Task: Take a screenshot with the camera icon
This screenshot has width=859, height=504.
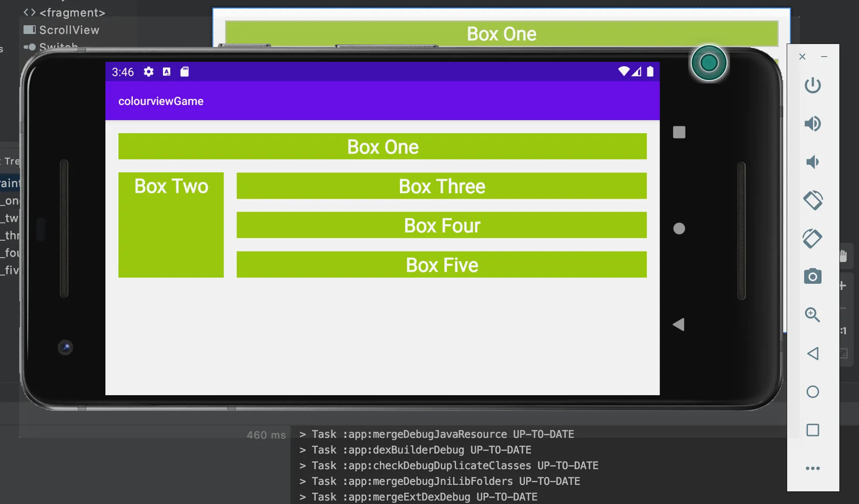Action: (812, 276)
